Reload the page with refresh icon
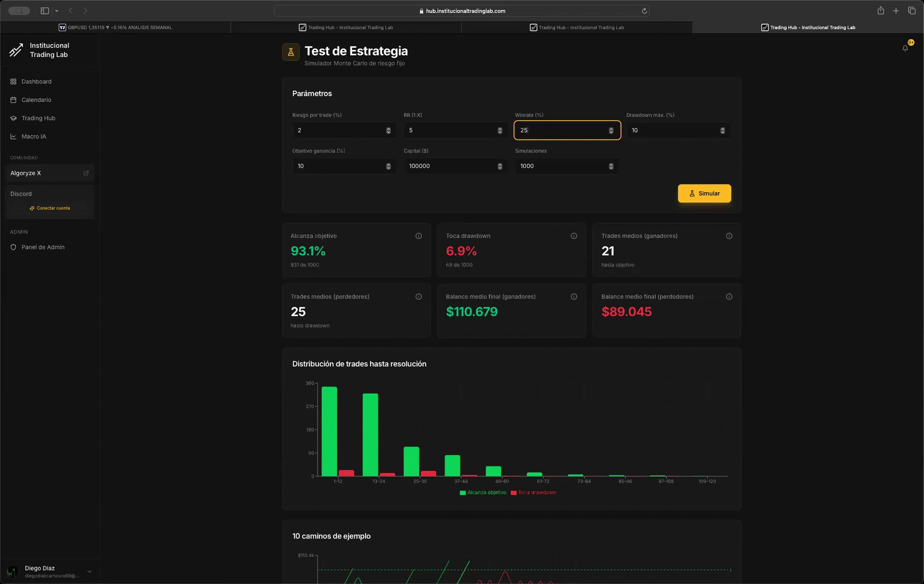 (x=644, y=11)
